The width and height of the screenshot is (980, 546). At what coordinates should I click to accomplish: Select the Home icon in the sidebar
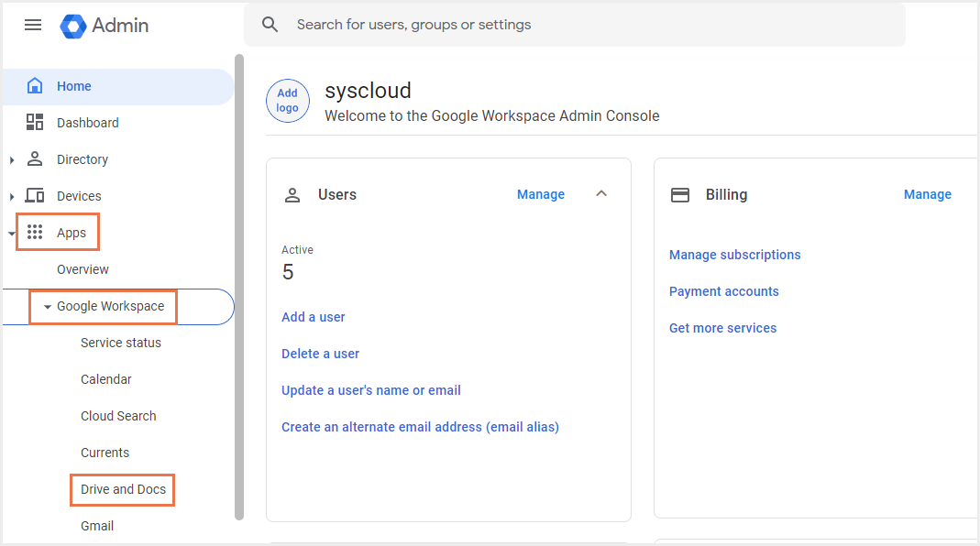(x=34, y=85)
